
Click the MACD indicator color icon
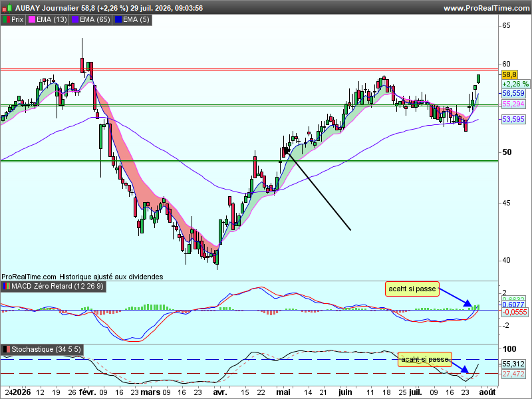click(x=7, y=287)
